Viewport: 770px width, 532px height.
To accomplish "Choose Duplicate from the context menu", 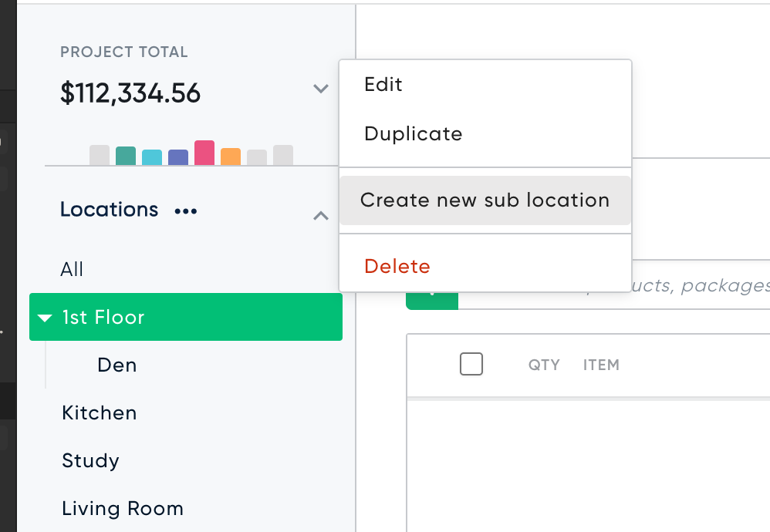I will click(414, 134).
